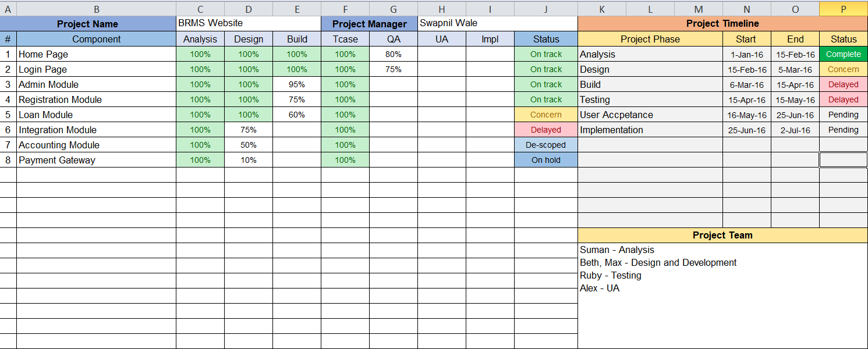Select the Payment Gateway cell

(55, 160)
